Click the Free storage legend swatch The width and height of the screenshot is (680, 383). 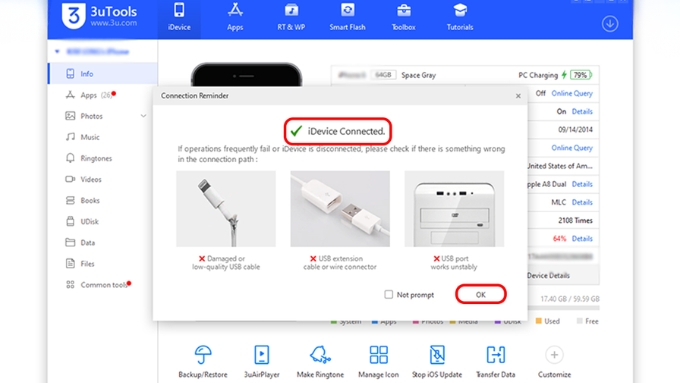(x=579, y=321)
